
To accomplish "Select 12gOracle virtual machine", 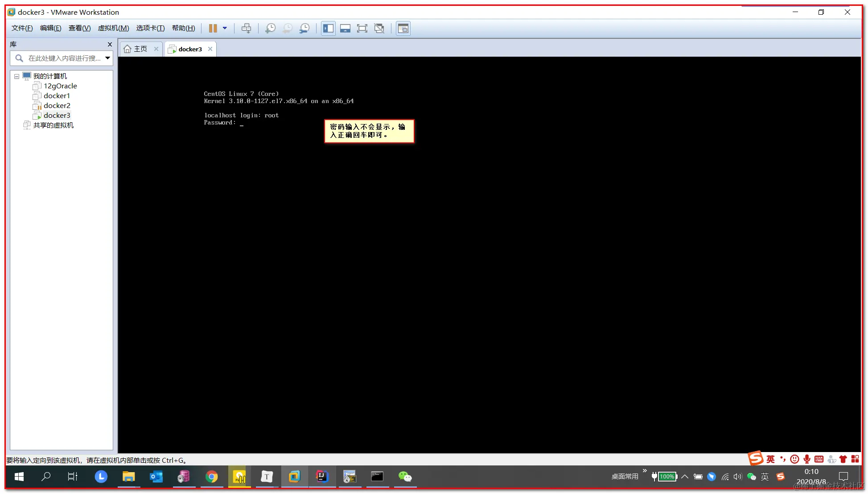I will tap(60, 86).
